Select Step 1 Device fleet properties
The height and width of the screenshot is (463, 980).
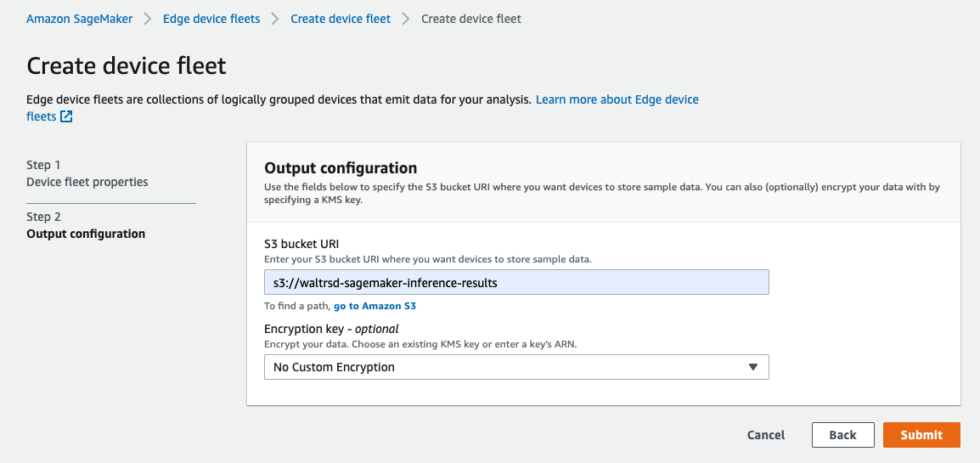pos(87,173)
